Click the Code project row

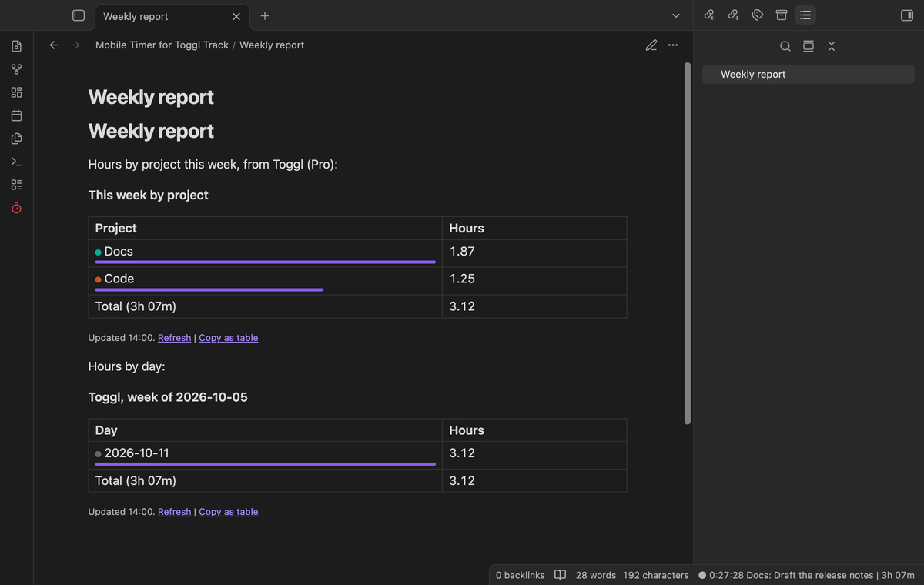point(357,281)
